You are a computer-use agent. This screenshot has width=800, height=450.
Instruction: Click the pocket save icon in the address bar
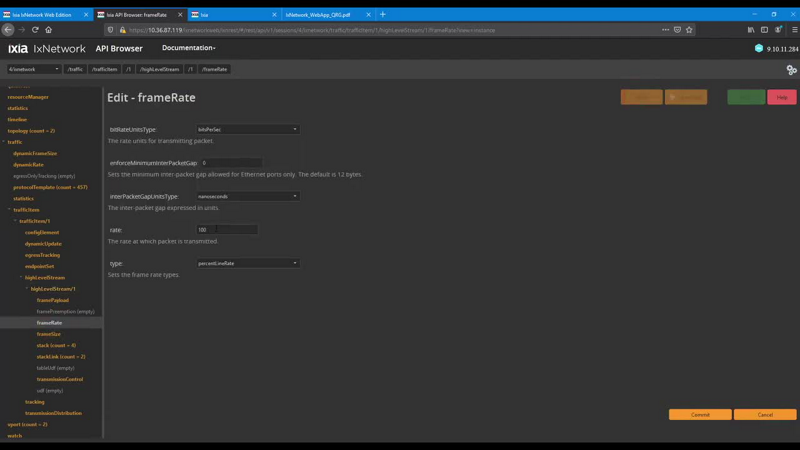click(x=677, y=30)
